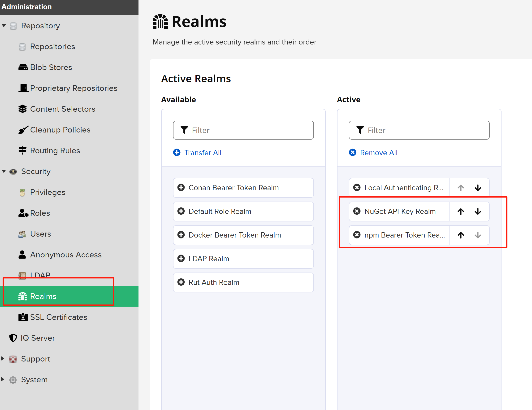This screenshot has height=410, width=532.
Task: Click the Users group icon
Action: click(22, 234)
